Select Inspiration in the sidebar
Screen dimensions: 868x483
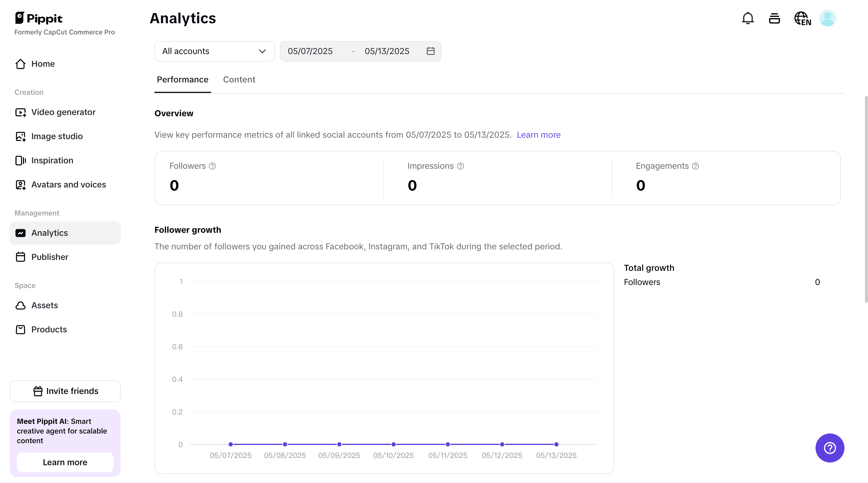[x=52, y=160]
